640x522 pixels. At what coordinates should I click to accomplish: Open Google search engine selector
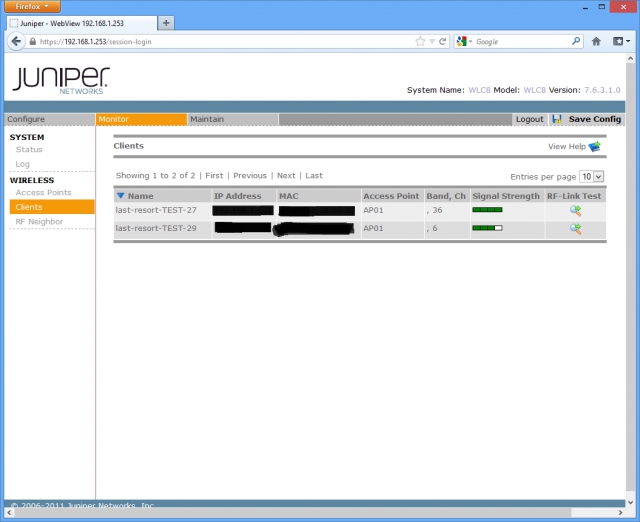click(464, 41)
